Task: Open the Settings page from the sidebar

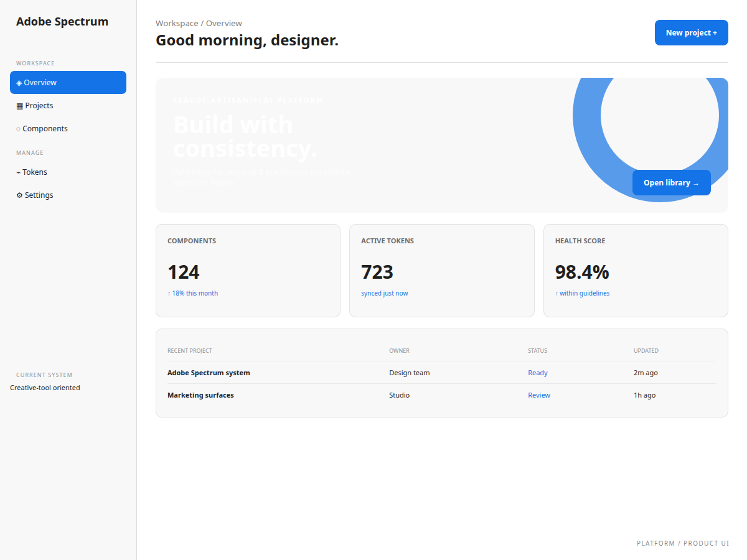Action: (68, 195)
